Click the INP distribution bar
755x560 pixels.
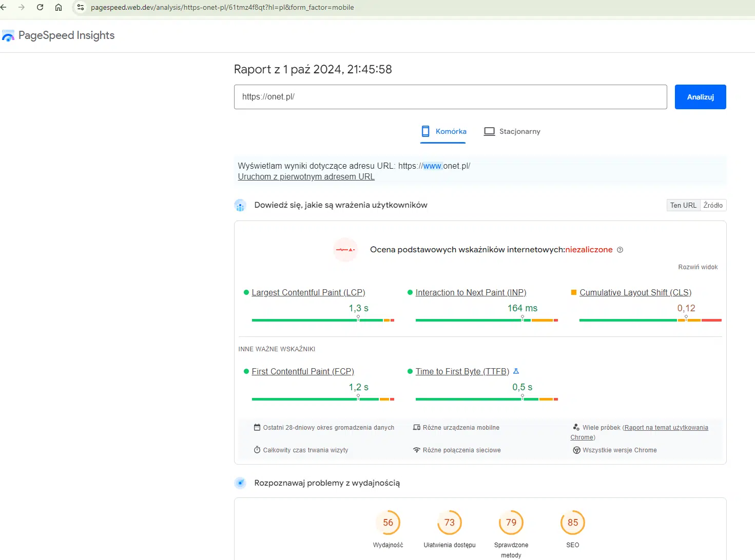487,320
